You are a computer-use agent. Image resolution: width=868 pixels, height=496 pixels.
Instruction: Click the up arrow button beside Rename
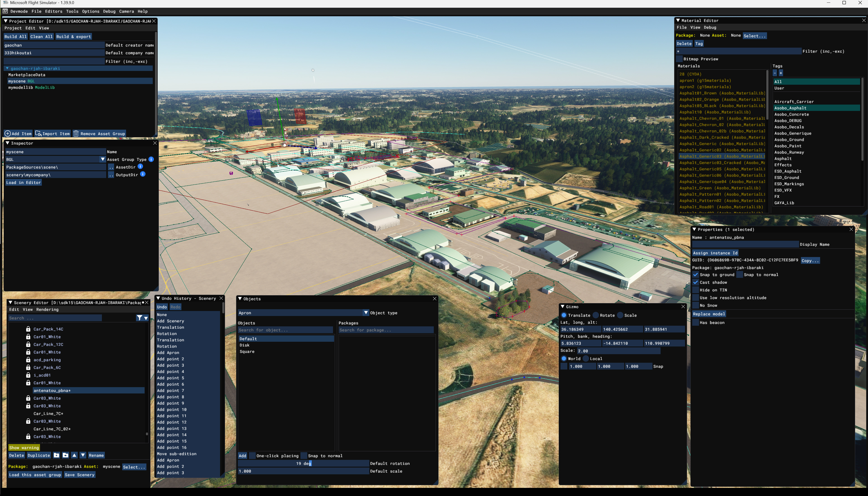74,455
